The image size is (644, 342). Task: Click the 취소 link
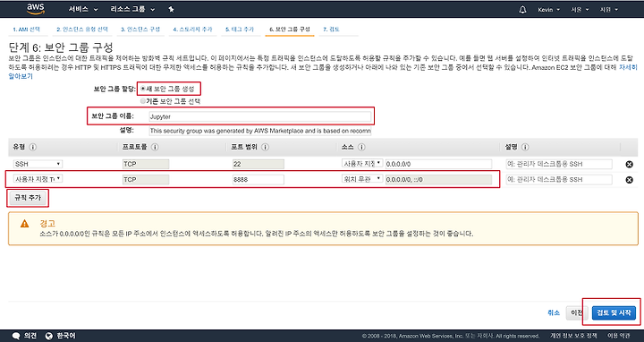[x=554, y=312]
